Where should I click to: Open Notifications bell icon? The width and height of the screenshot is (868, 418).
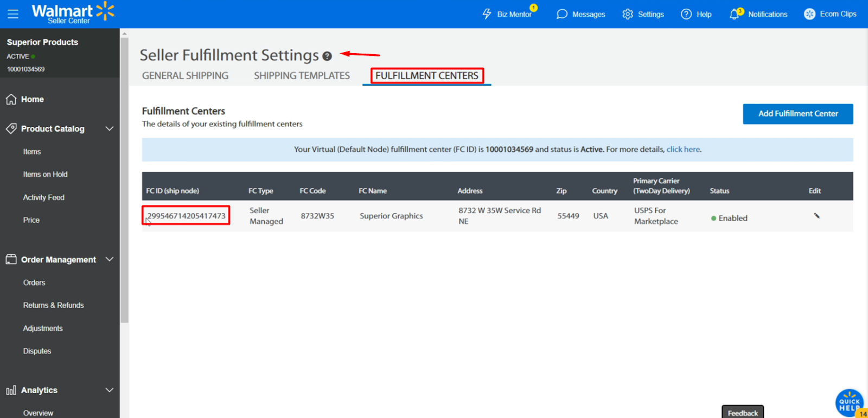point(735,14)
